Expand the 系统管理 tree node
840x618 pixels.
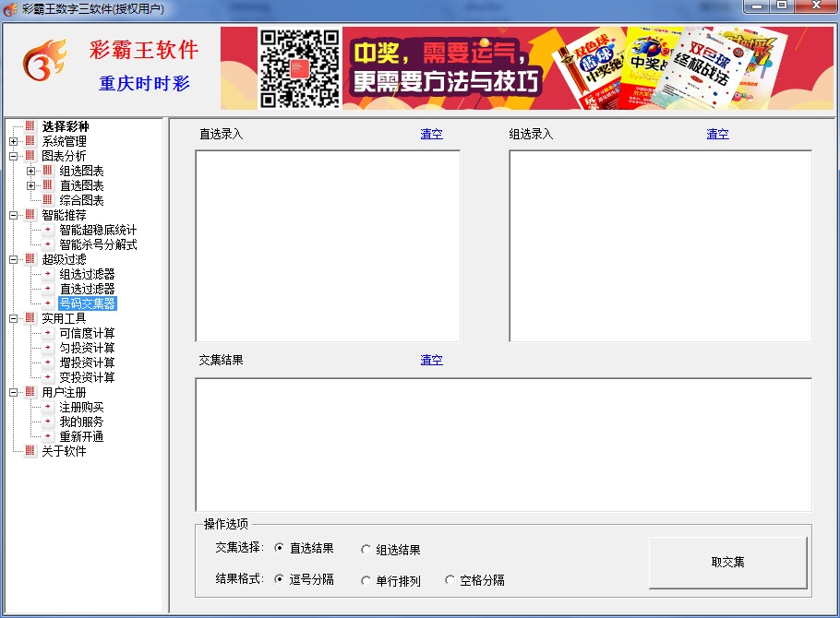pyautogui.click(x=13, y=141)
